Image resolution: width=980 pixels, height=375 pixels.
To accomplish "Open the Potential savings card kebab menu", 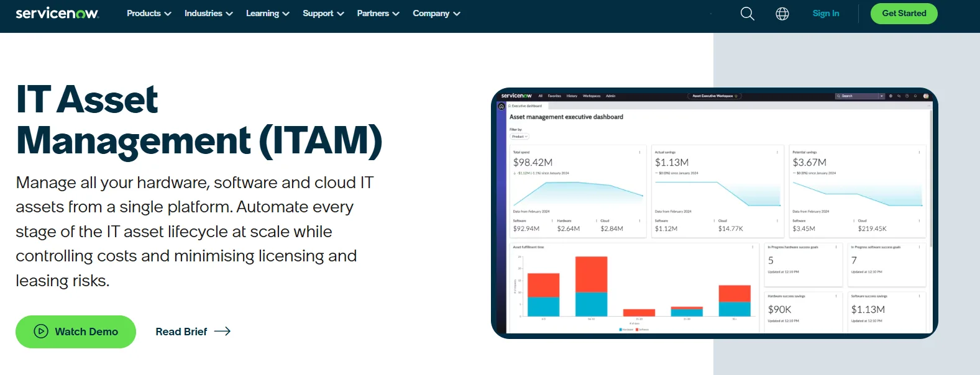I will [x=919, y=152].
